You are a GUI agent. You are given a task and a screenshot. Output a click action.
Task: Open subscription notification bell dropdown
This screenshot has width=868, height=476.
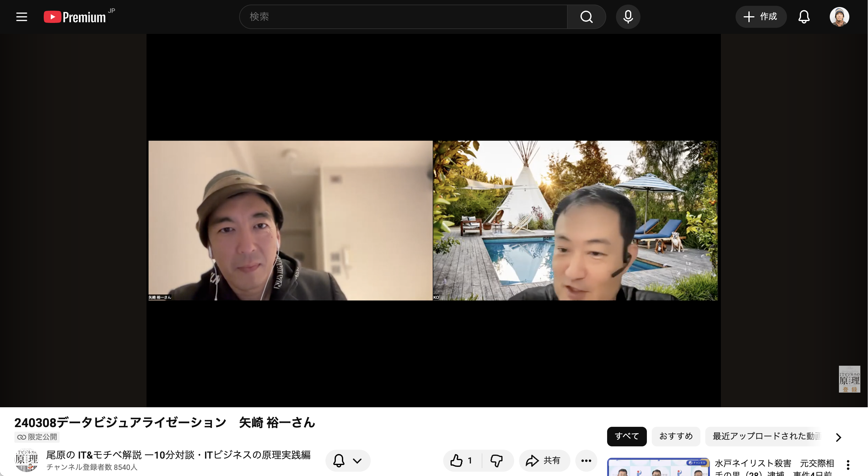[348, 460]
